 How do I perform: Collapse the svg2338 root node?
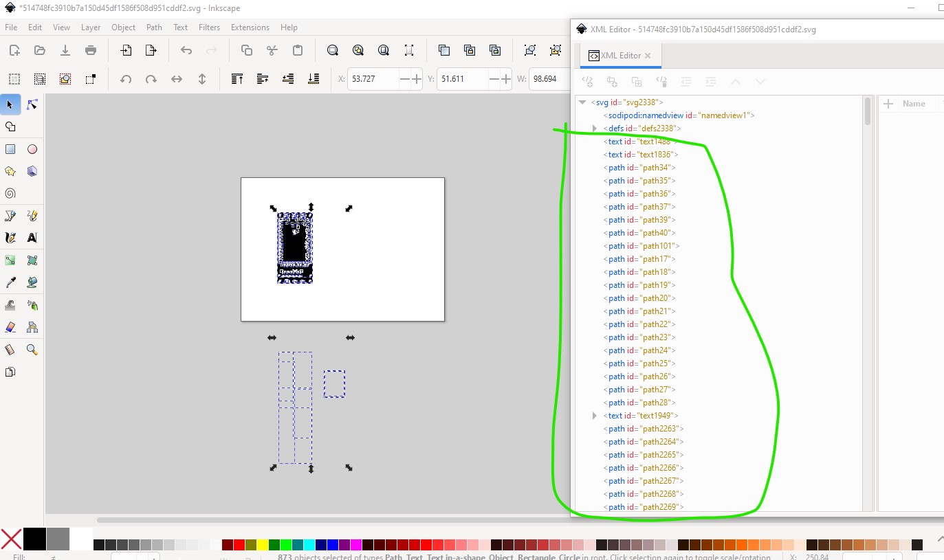(x=583, y=102)
